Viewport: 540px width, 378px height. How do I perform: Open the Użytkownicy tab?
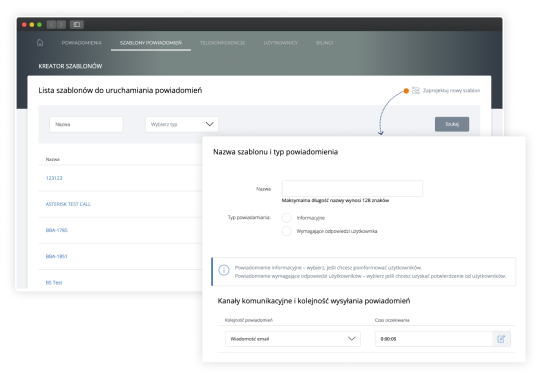[281, 43]
